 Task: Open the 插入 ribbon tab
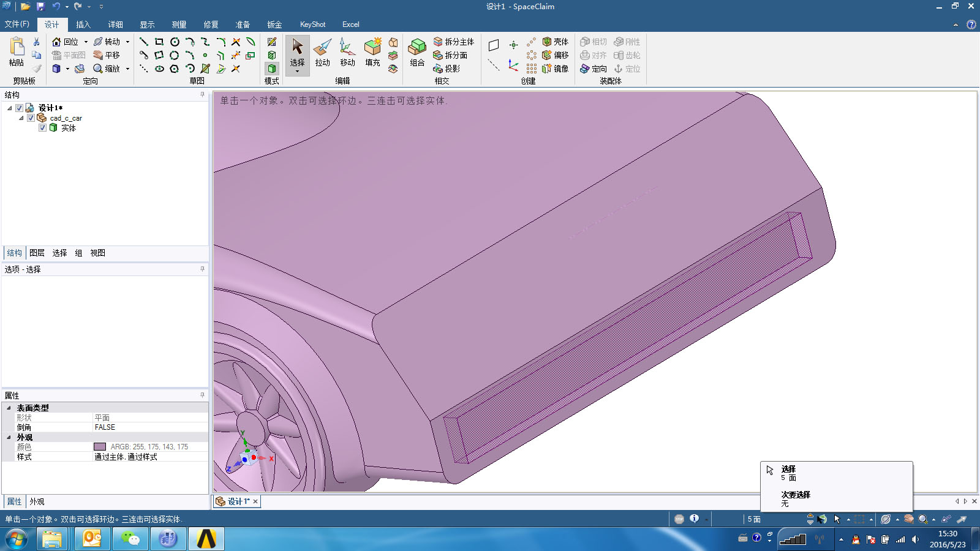tap(83, 24)
